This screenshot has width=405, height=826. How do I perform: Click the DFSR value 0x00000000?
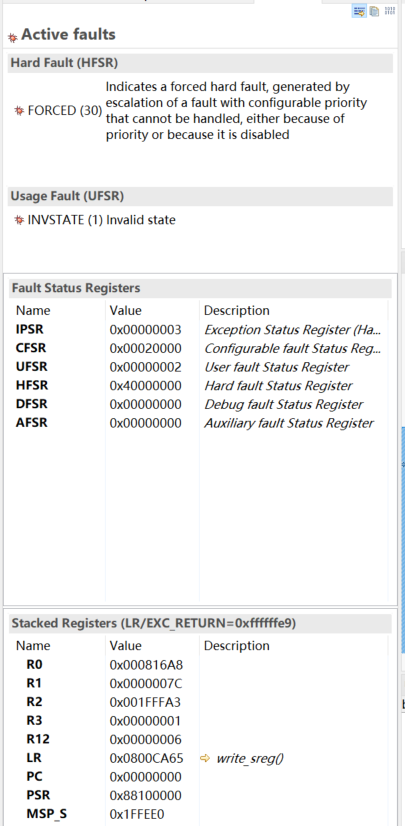click(x=145, y=405)
